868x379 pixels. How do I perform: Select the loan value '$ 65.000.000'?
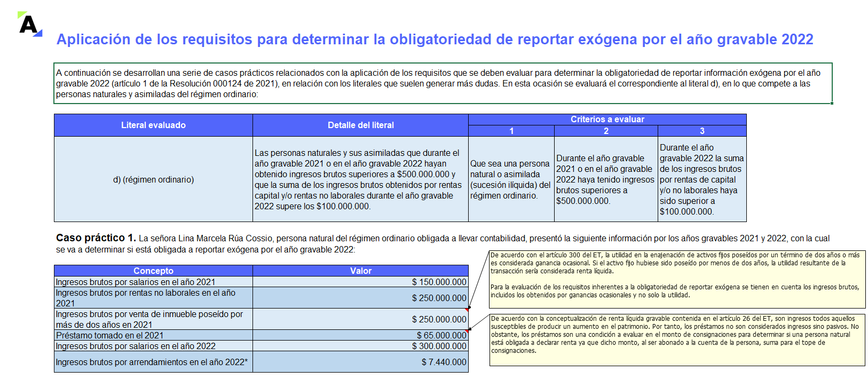[x=361, y=335]
